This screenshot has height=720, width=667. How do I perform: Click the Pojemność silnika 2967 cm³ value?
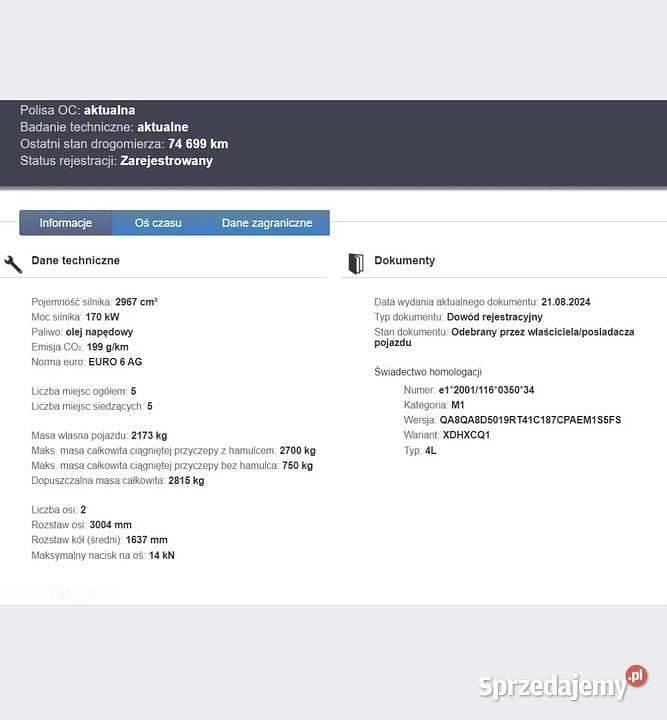coord(136,301)
